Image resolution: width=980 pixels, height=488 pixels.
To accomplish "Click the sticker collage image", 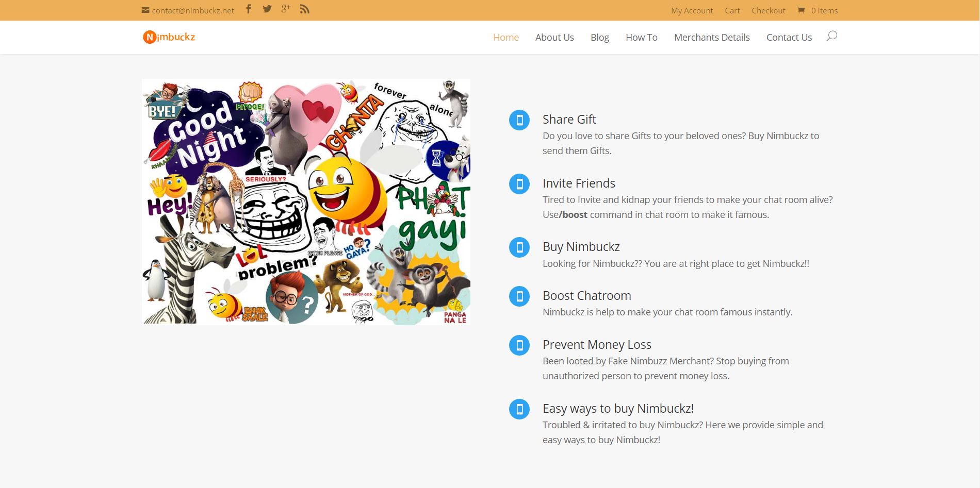I will [306, 201].
